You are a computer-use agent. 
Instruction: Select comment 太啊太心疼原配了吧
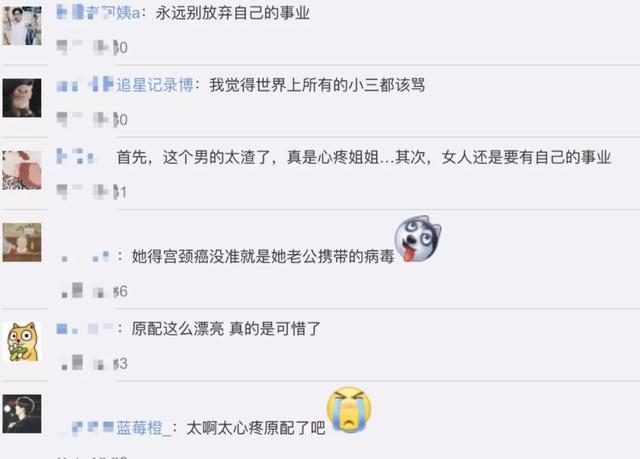(x=256, y=428)
